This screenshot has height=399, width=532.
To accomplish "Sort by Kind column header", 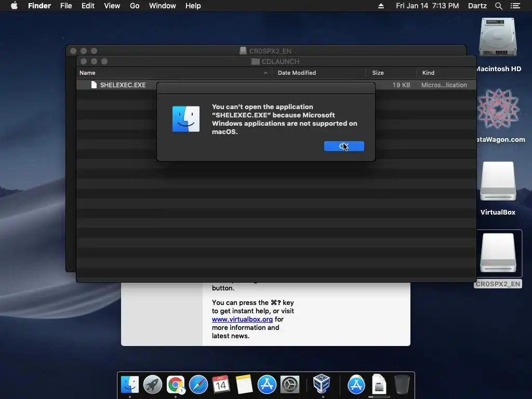I will tap(446, 73).
